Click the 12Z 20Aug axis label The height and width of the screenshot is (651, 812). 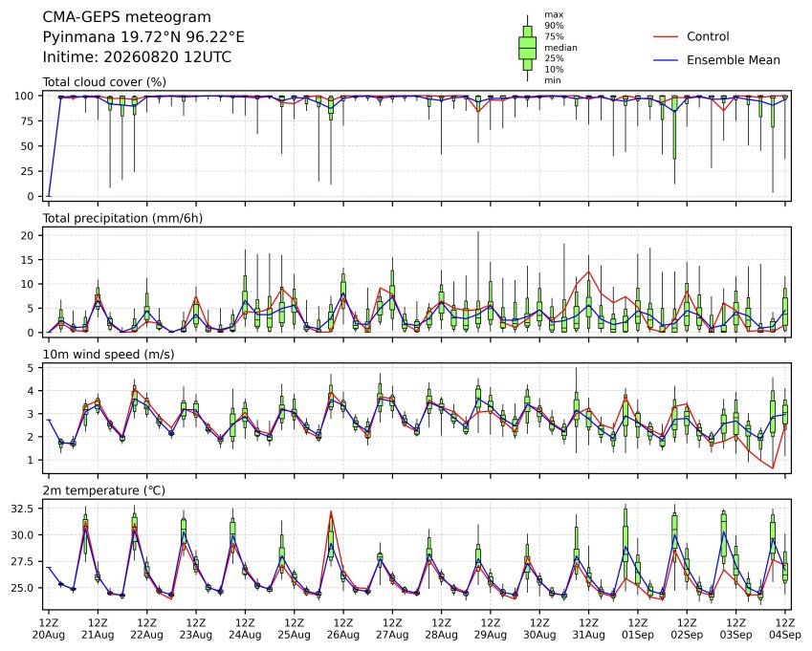point(49,629)
